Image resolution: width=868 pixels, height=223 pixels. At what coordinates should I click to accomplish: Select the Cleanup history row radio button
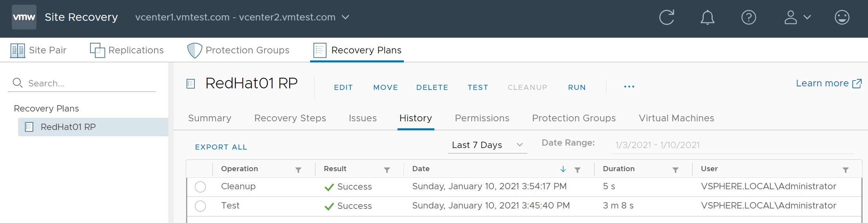[x=200, y=187]
